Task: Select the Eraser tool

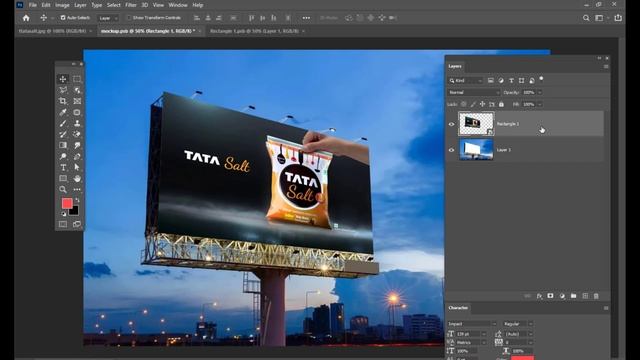Action: pyautogui.click(x=77, y=134)
